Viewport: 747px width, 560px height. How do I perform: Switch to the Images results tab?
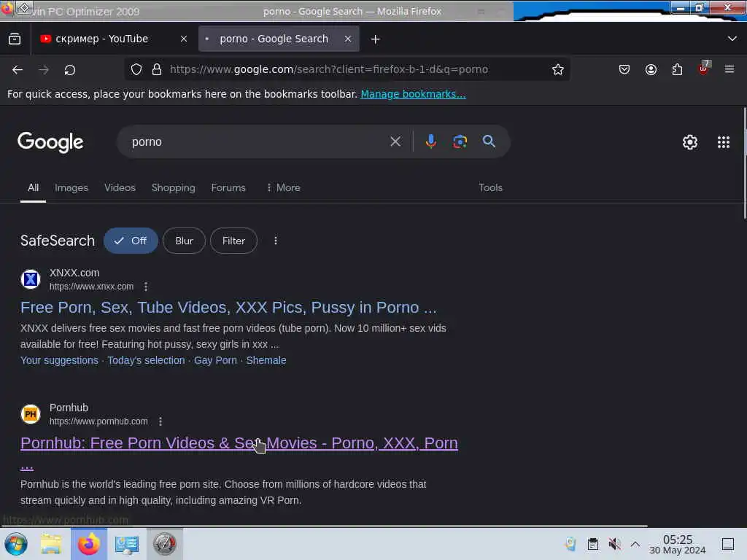[71, 187]
